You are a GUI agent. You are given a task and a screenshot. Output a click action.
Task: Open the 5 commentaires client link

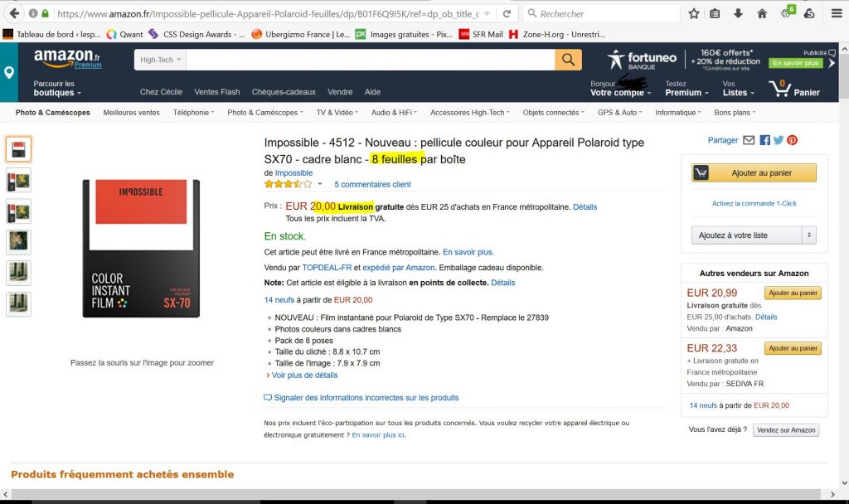(x=372, y=185)
